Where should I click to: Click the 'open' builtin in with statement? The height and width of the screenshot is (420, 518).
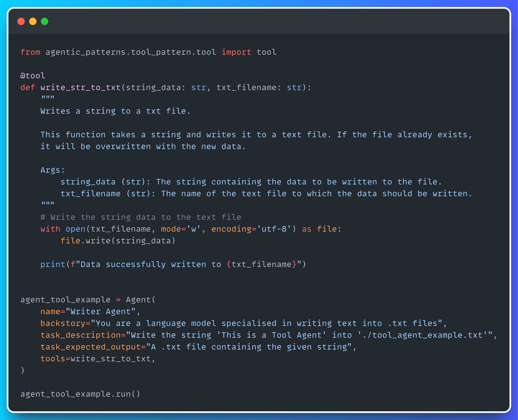coord(75,229)
